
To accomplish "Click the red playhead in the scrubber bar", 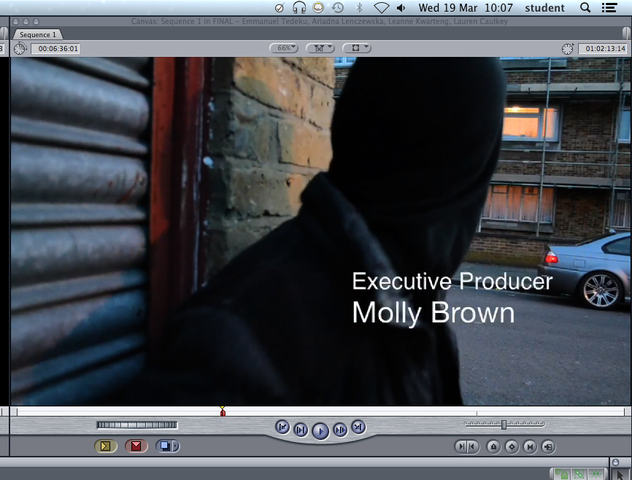I will click(x=222, y=411).
